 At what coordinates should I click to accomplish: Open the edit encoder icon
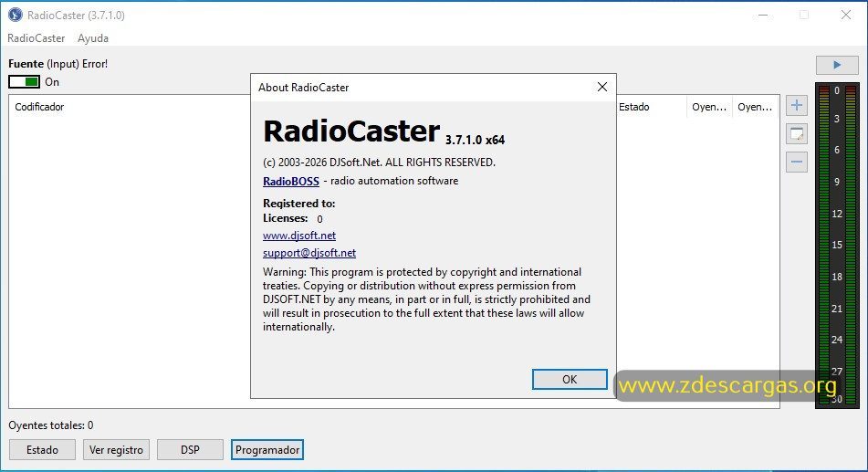(797, 133)
